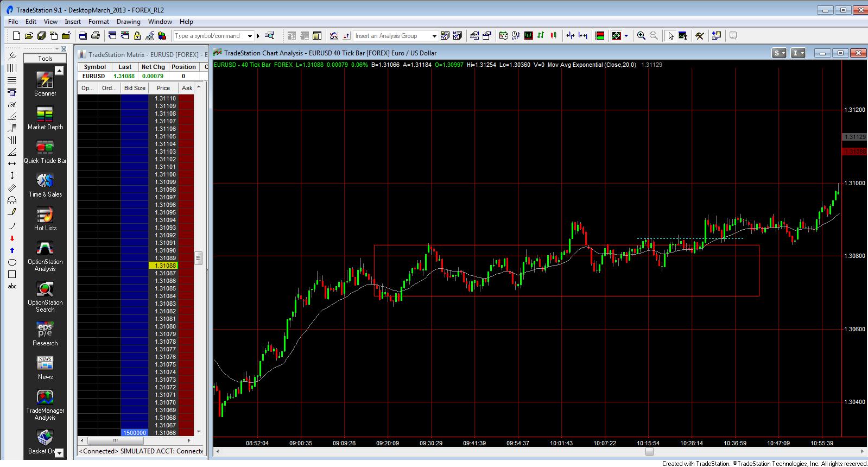Select the horizontal double-arrow drawing tool
The height and width of the screenshot is (467, 868).
[x=12, y=164]
